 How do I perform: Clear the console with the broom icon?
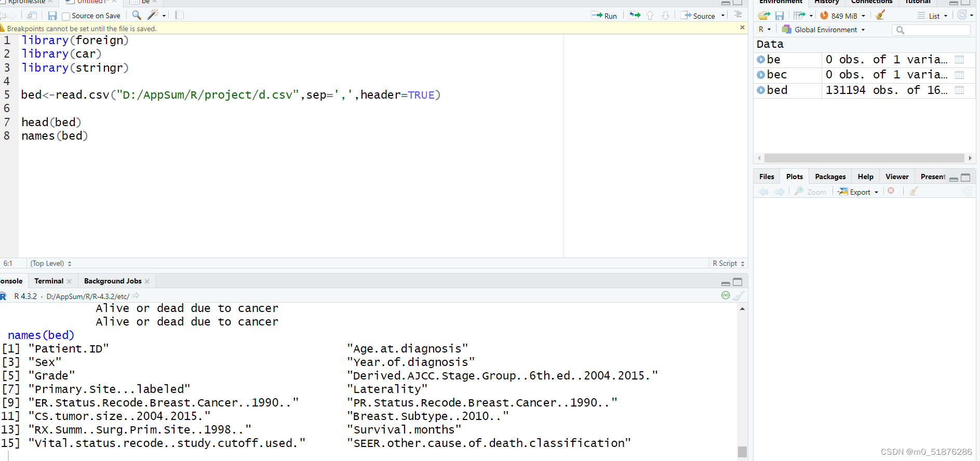[x=739, y=296]
